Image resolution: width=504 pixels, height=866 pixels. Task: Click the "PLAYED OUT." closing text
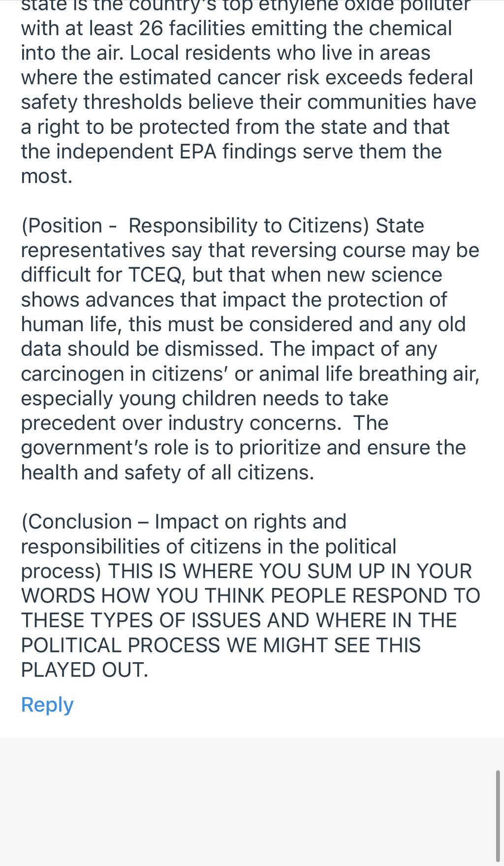point(84,670)
